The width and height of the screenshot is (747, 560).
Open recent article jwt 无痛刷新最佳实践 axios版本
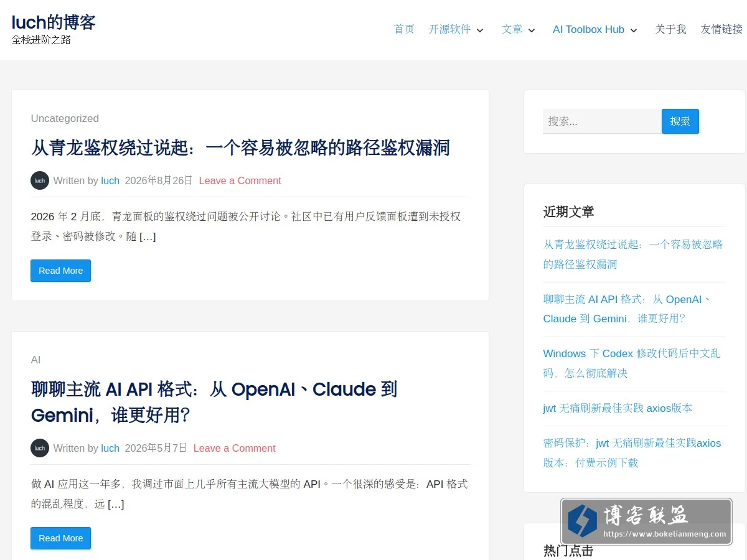click(x=618, y=408)
